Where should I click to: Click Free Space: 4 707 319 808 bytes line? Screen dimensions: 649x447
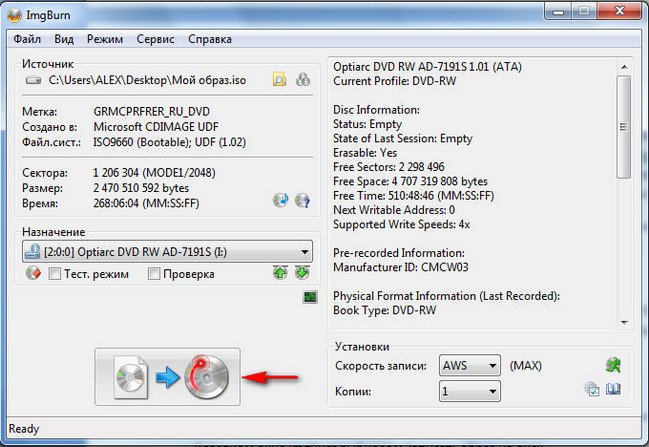410,181
